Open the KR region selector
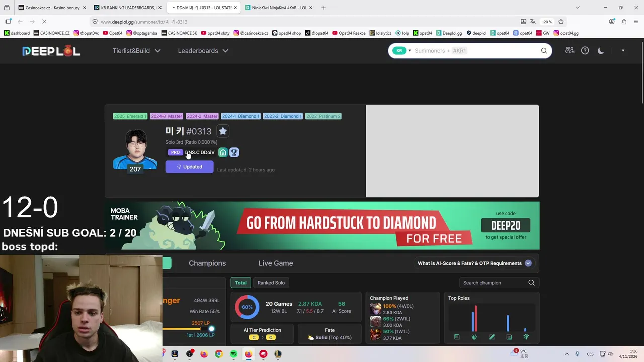Viewport: 644px width, 362px height. tap(401, 51)
